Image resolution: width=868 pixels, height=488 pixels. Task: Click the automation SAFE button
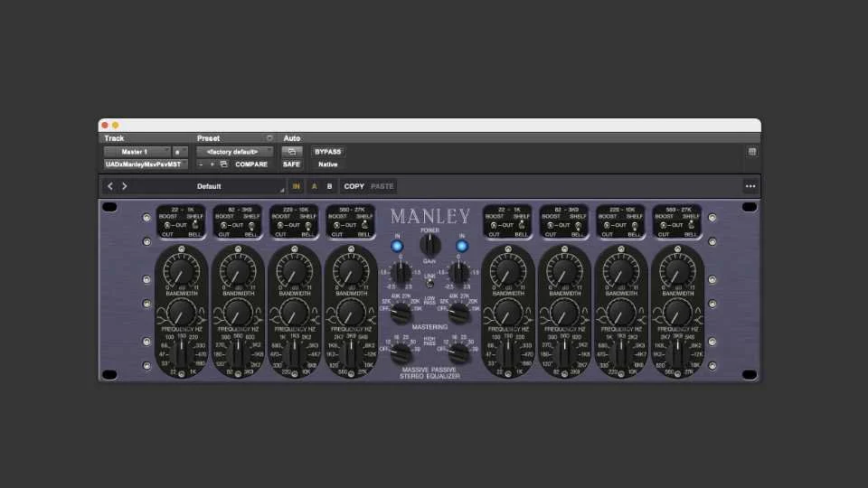pyautogui.click(x=291, y=164)
